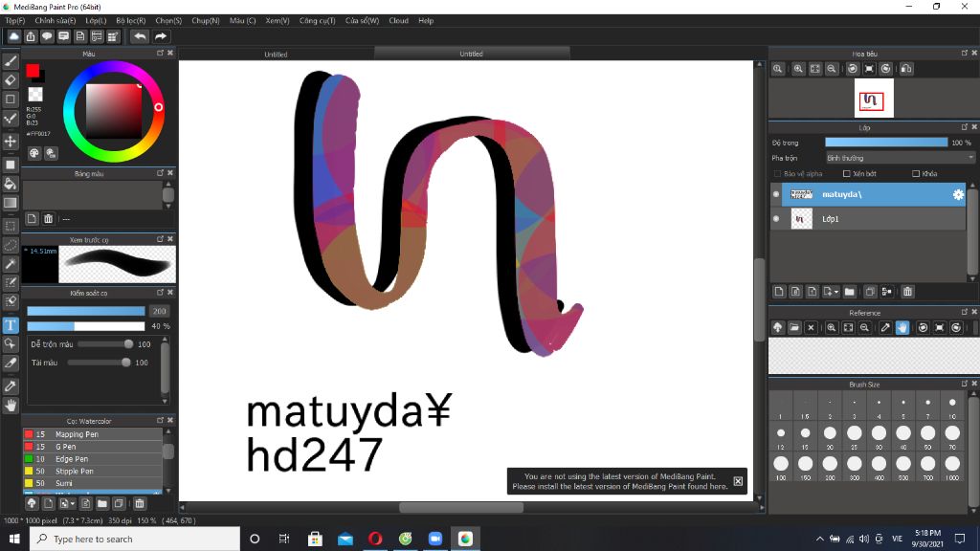Viewport: 980px width, 551px height.
Task: Open the color palette icon under color values
Action: 34,153
